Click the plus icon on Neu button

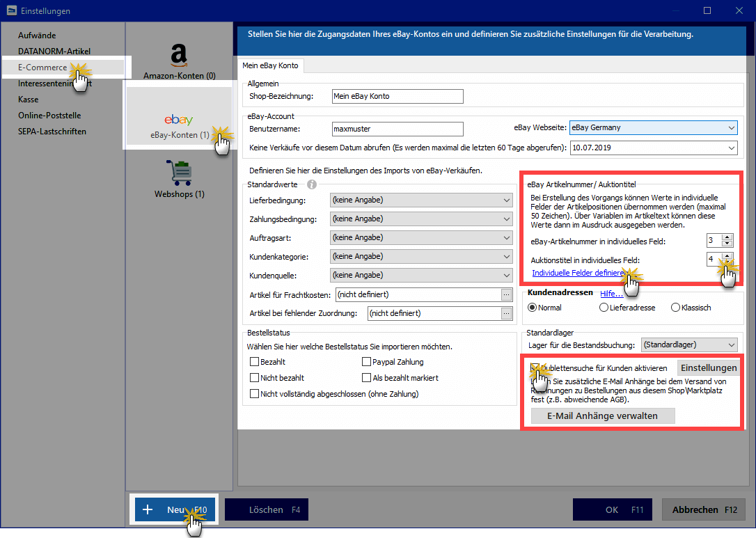click(148, 509)
